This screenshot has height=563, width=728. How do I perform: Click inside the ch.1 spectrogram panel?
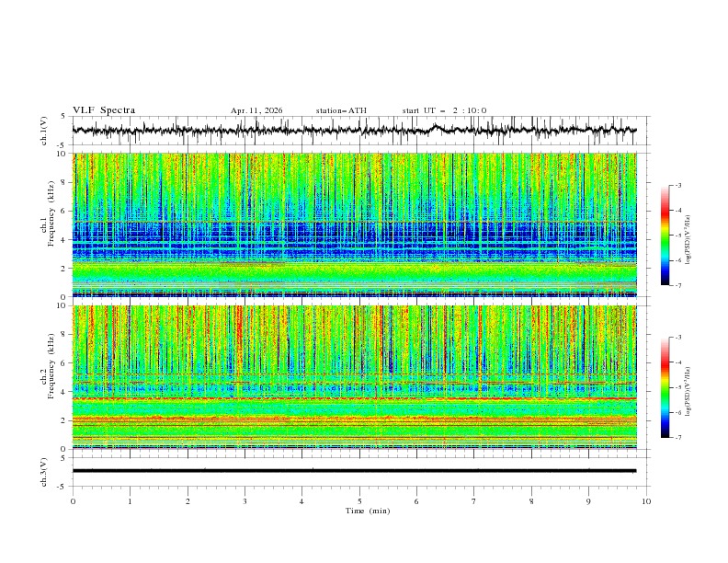click(x=354, y=224)
